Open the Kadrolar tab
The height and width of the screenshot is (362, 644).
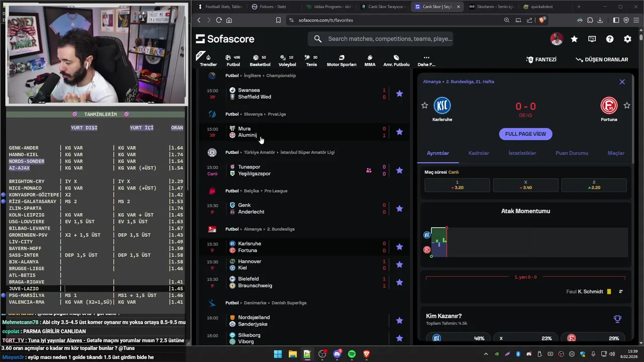(478, 153)
